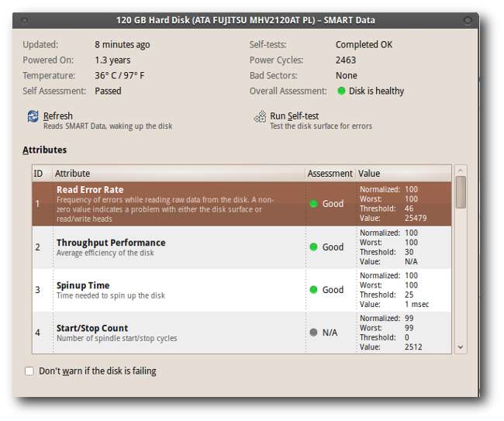Click the attributes list scrollbar thumb
504x421 pixels.
coord(461,192)
